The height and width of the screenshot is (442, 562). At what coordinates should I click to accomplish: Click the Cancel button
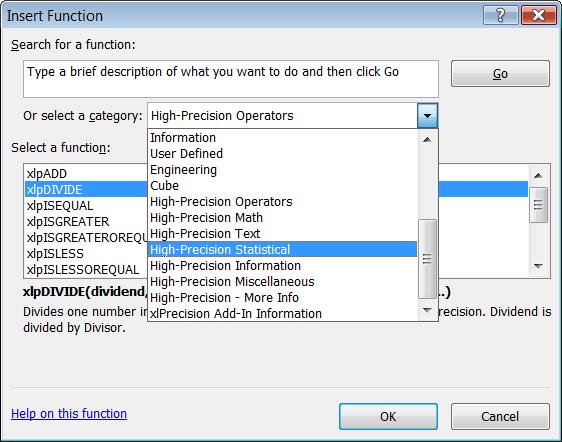[x=500, y=417]
